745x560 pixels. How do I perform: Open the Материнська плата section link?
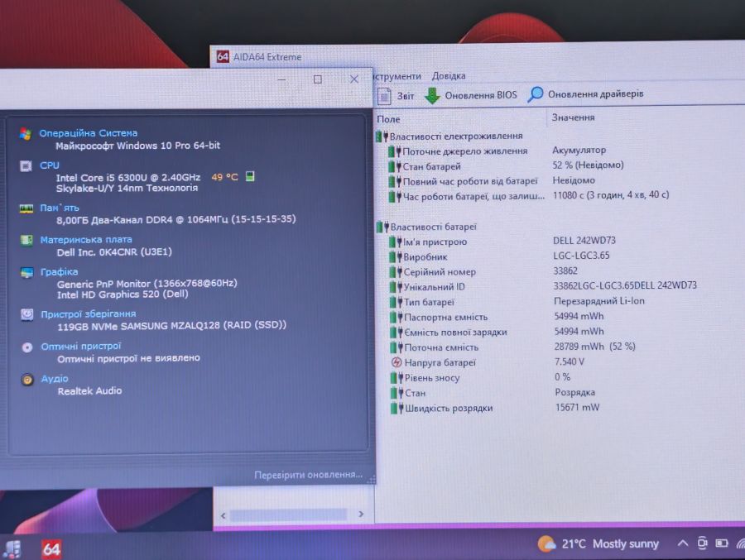coord(86,239)
